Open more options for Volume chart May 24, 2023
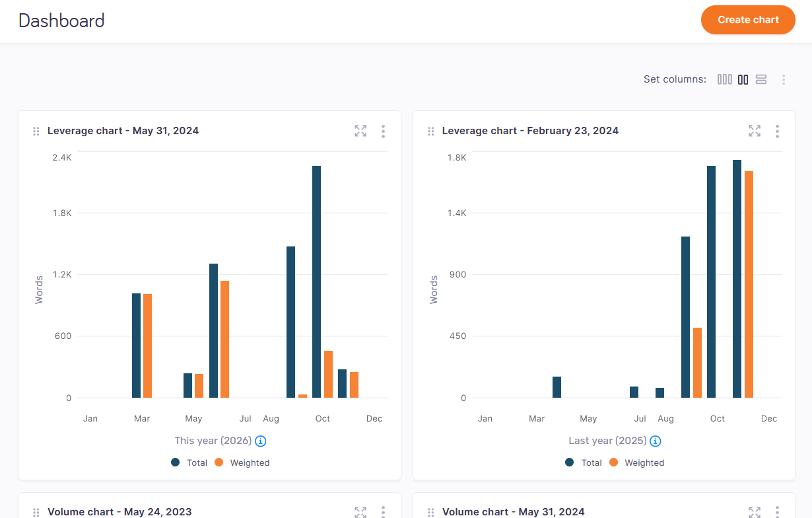This screenshot has height=518, width=812. tap(383, 512)
